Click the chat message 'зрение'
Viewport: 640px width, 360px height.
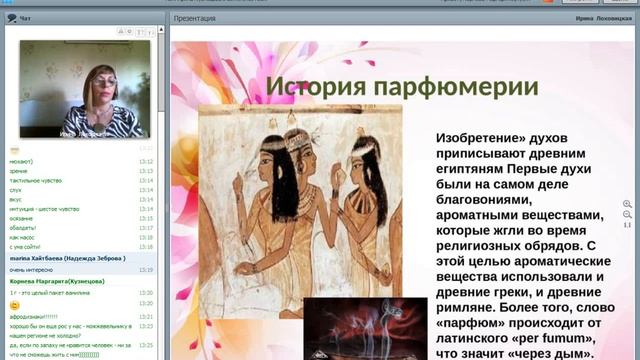18,171
